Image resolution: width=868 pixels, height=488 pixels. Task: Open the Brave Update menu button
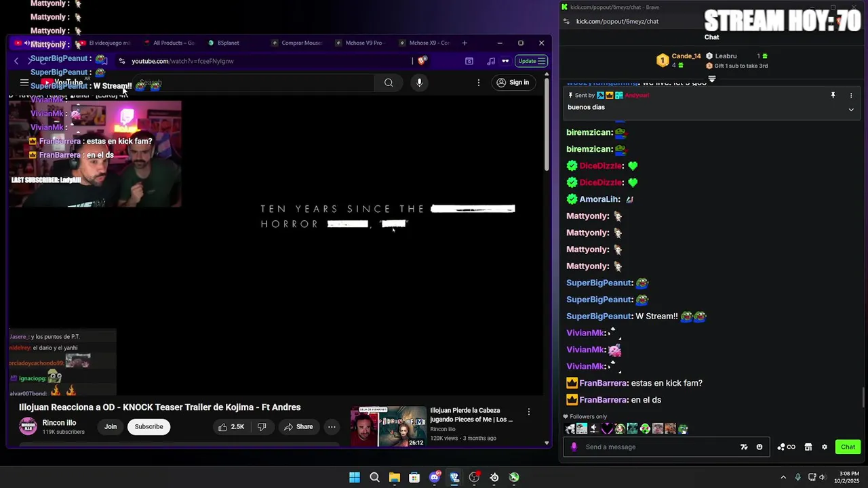532,61
